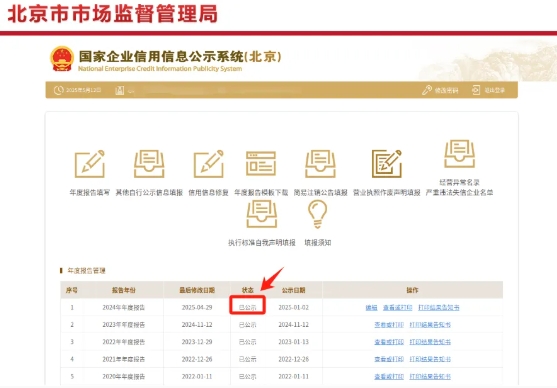Open the 简易注销公告填报 tray icon
The width and height of the screenshot is (557, 388).
point(320,164)
